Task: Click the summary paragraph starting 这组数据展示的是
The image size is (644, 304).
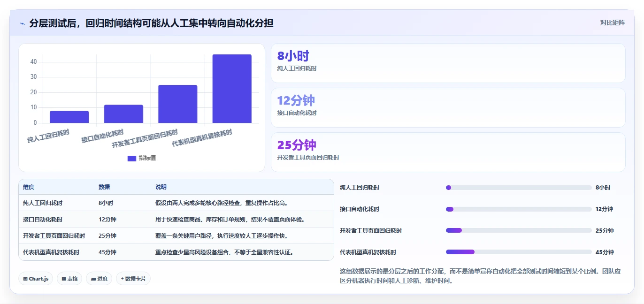Action: click(480, 276)
